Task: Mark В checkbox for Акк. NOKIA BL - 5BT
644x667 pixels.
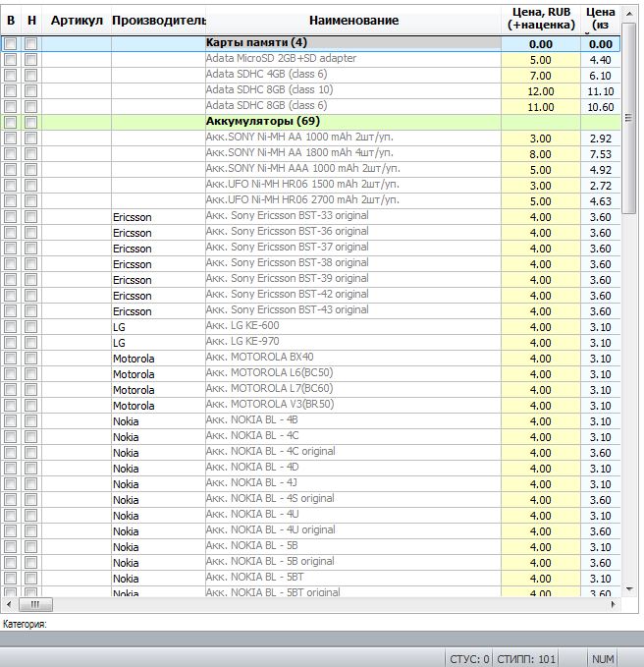Action: point(11,579)
